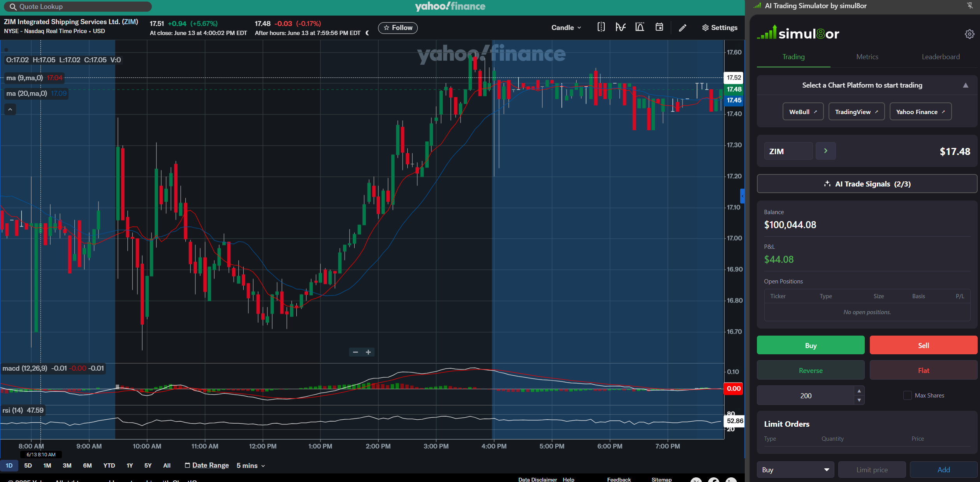Click the Limit price input field
Viewport: 980px width, 482px height.
872,470
